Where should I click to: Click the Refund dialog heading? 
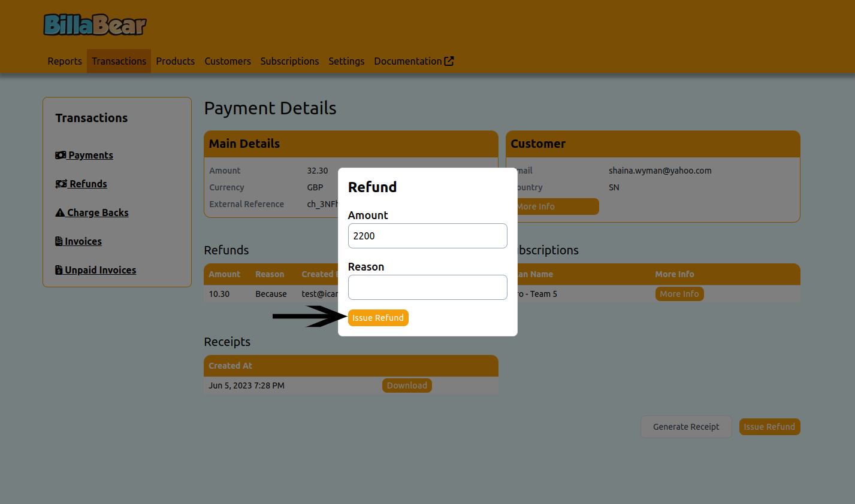click(372, 187)
